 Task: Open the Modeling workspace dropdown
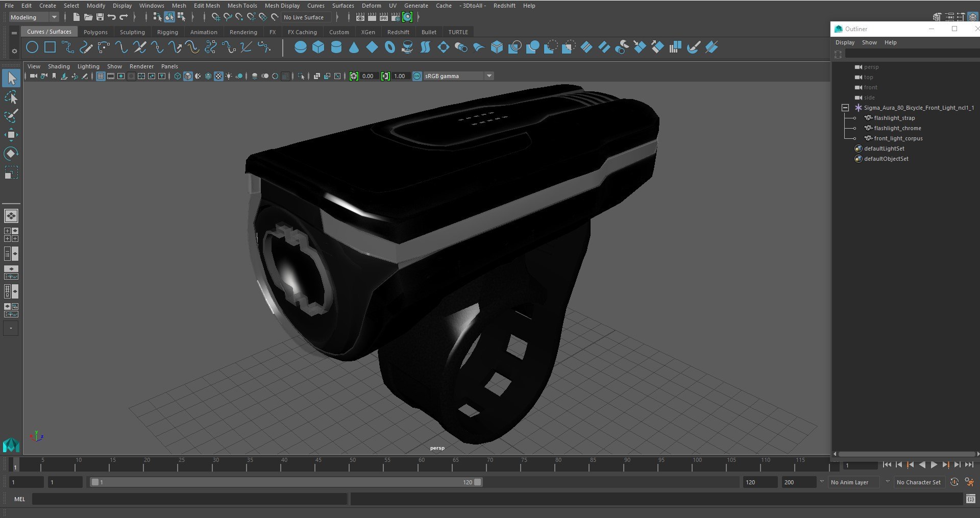(34, 17)
